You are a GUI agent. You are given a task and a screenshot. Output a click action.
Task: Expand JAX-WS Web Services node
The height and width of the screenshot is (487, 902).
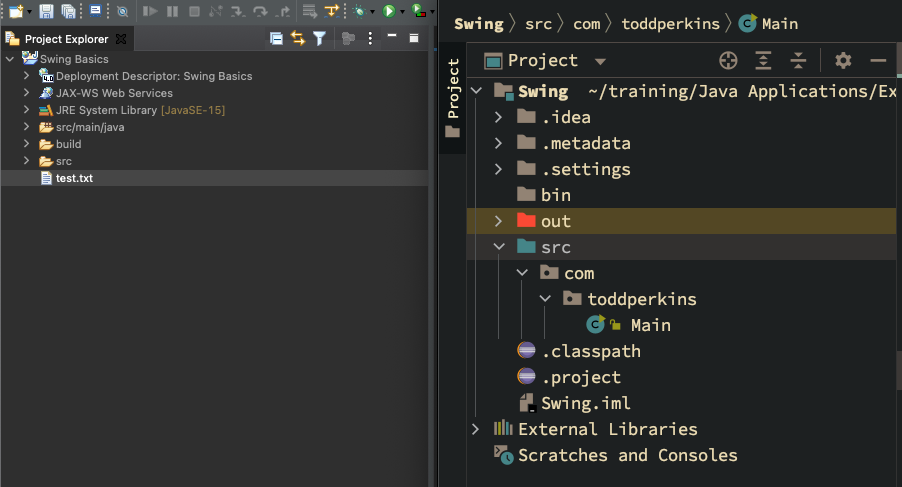[26, 93]
